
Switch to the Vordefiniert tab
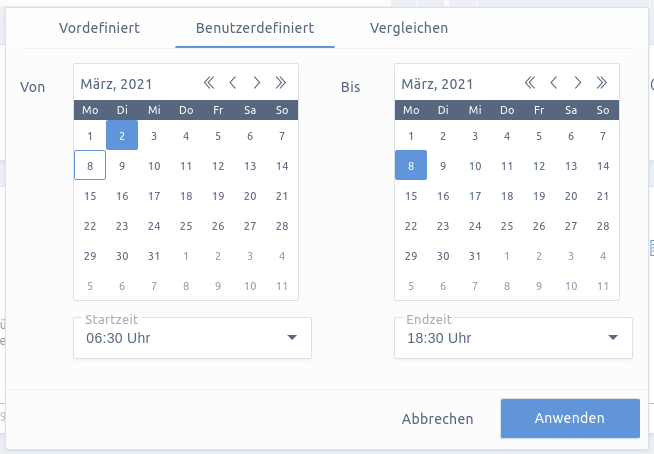coord(99,28)
